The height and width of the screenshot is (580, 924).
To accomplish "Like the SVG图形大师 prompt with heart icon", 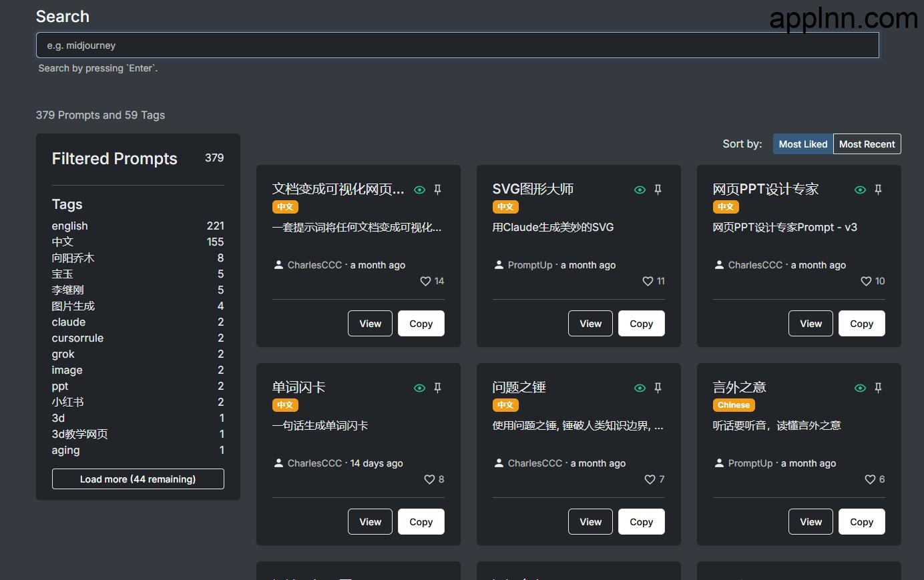I will (648, 281).
